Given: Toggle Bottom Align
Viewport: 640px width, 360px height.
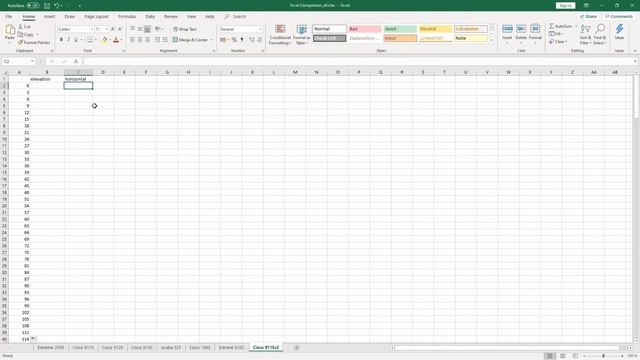Looking at the screenshot, I should pyautogui.click(x=147, y=29).
